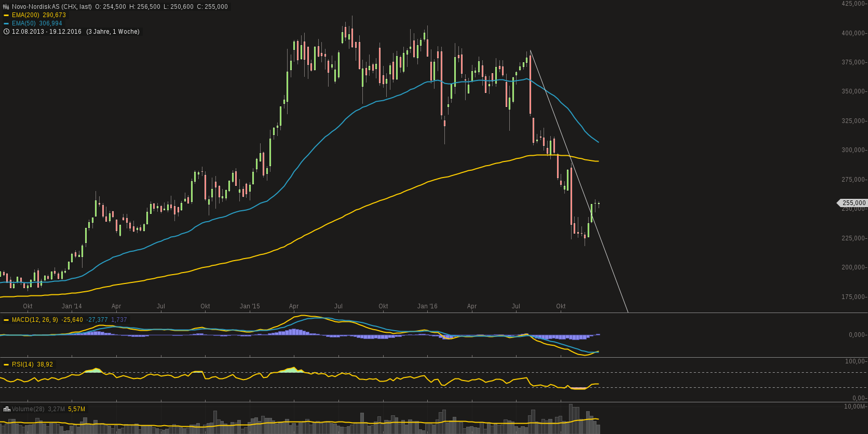Click the yellow MACD legend color marker
This screenshot has height=434, width=868.
click(x=6, y=320)
